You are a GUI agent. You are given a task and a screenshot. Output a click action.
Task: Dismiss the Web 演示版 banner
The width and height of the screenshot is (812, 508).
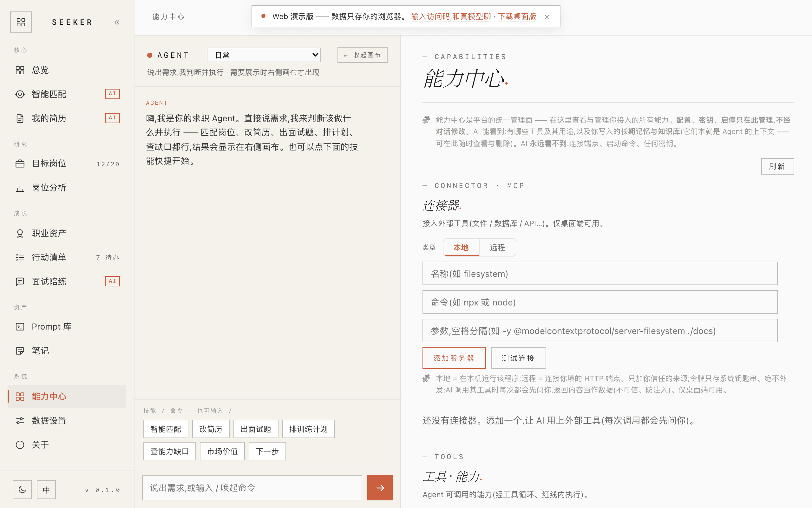547,17
